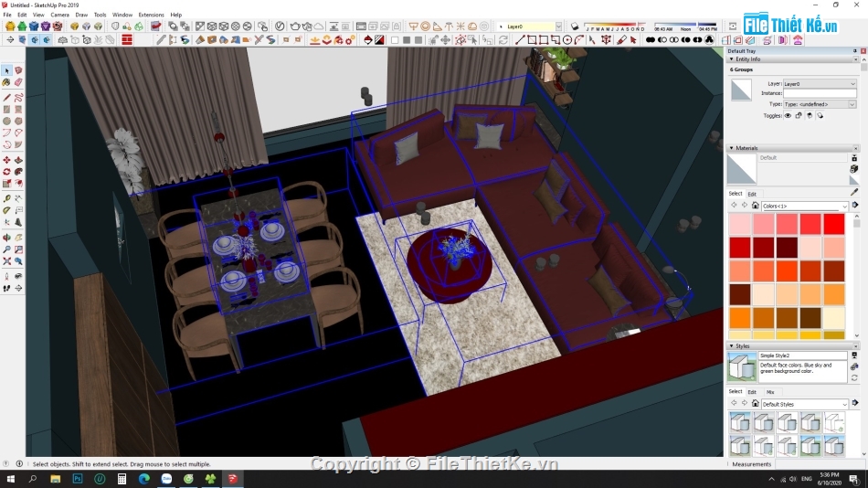
Task: Open the Layer dropdown in Entity Info
Action: pyautogui.click(x=820, y=84)
